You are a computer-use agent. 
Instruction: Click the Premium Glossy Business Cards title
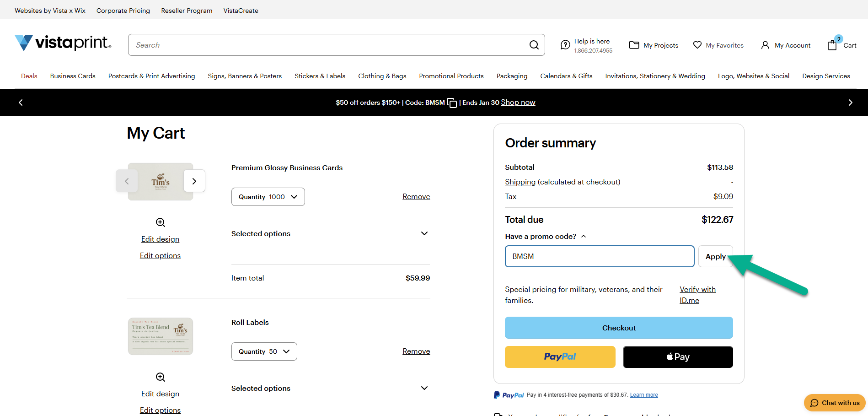coord(287,168)
